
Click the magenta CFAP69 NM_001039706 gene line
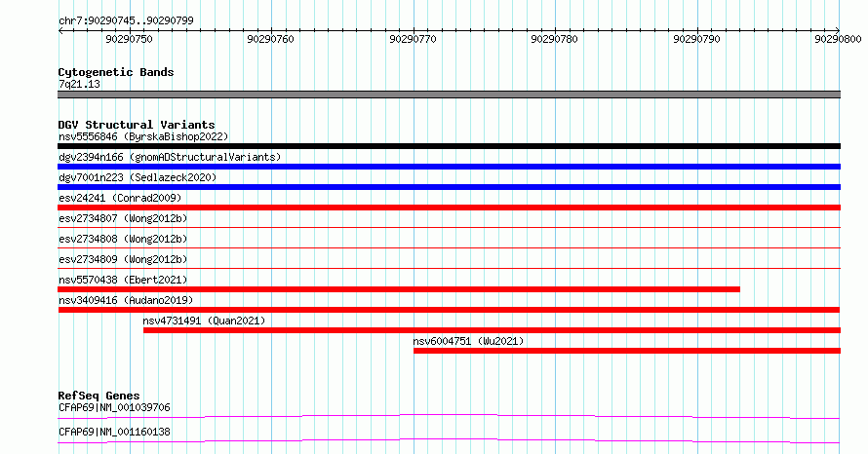click(449, 416)
